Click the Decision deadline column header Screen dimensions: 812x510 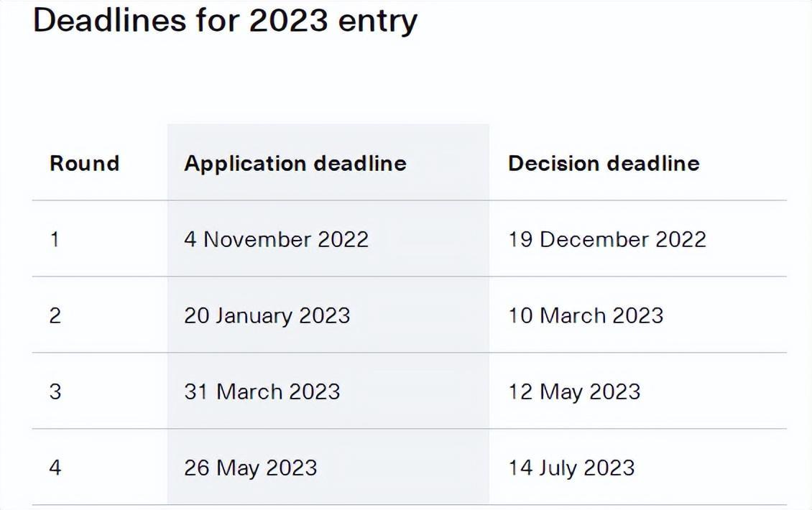pos(604,164)
